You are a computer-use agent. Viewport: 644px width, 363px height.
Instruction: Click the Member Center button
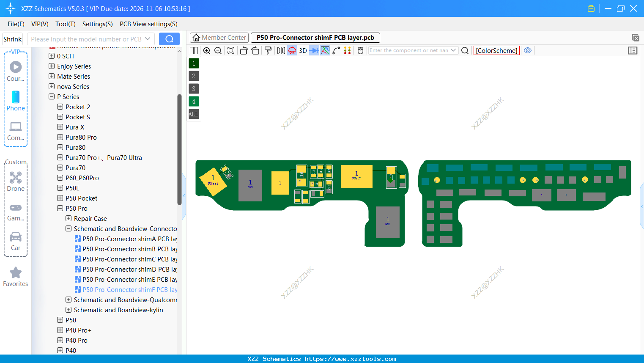[219, 37]
